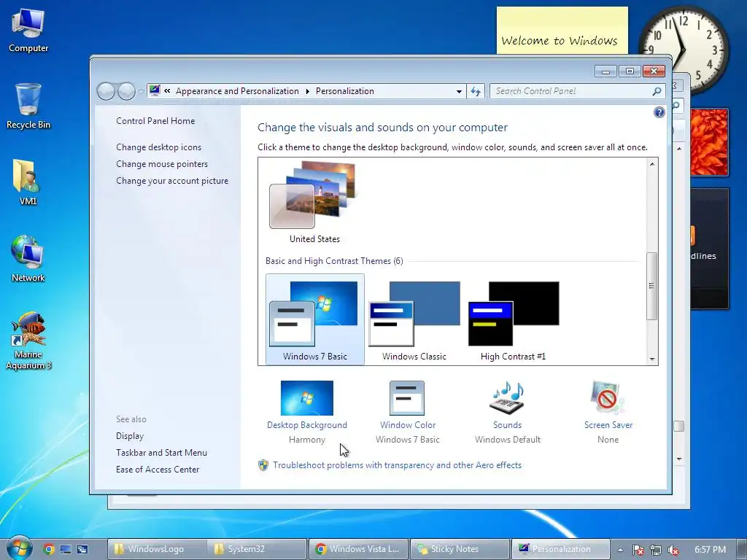Image resolution: width=747 pixels, height=560 pixels.
Task: Select the Marine Aquarium 3 shortcut
Action: pyautogui.click(x=28, y=341)
